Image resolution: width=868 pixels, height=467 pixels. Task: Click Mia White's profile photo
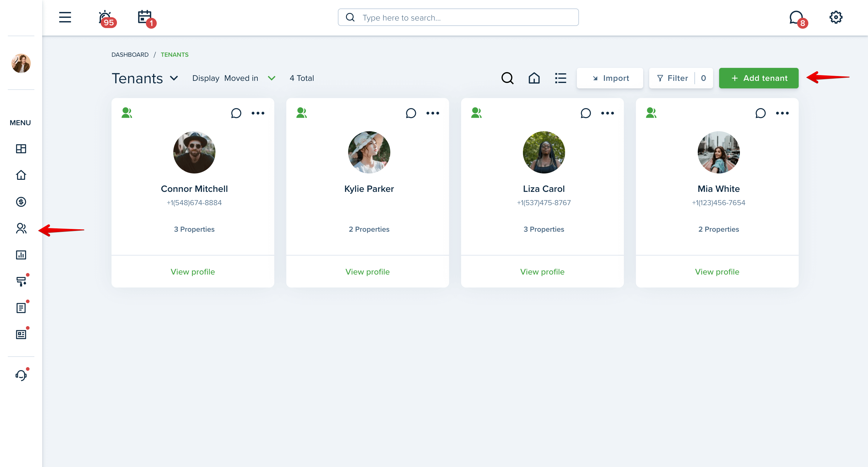click(x=719, y=152)
